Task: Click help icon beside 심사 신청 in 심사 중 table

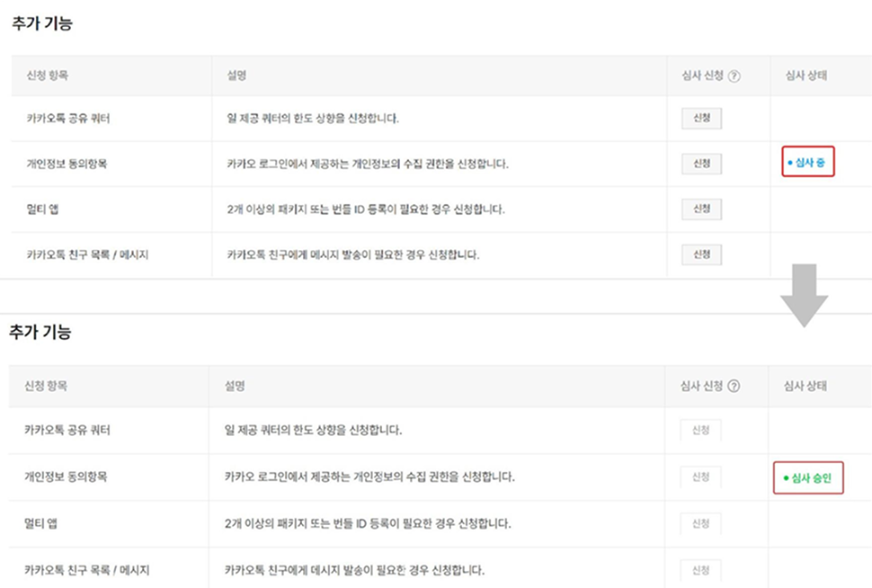Action: [x=734, y=76]
